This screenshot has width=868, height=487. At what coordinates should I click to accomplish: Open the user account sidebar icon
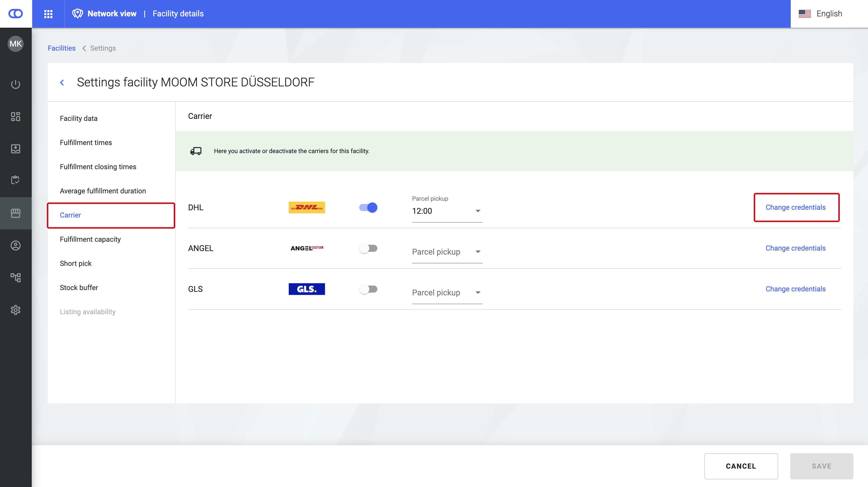pos(16,245)
